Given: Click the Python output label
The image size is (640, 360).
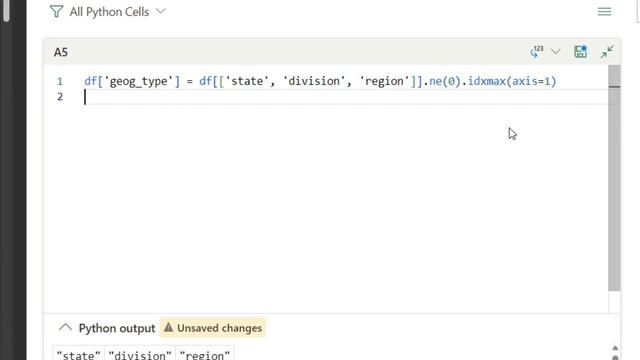Looking at the screenshot, I should click(117, 328).
